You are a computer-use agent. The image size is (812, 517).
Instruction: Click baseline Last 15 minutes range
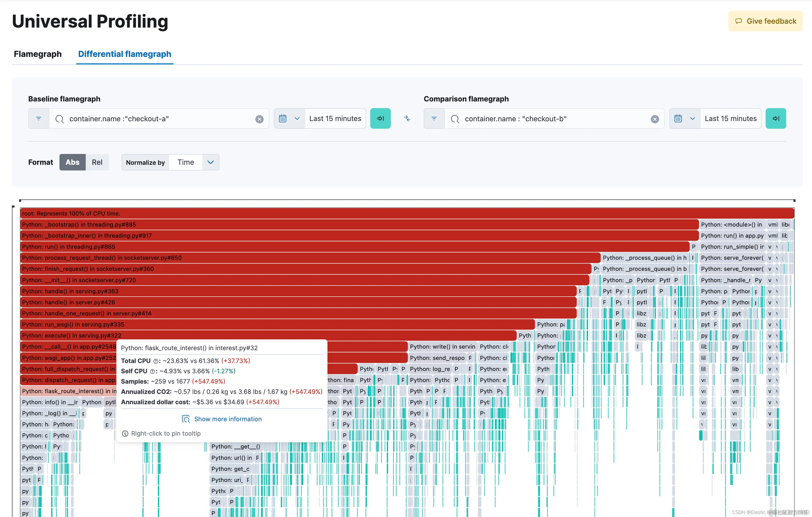[335, 119]
